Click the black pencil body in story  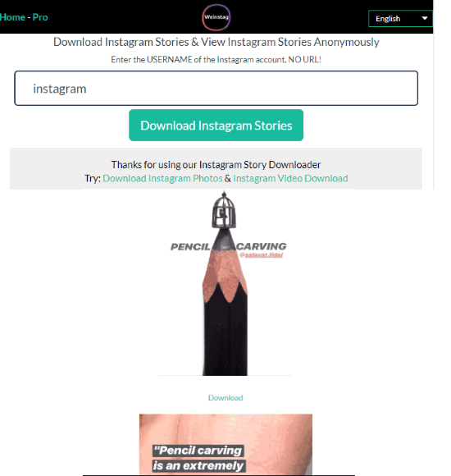[x=225, y=331]
